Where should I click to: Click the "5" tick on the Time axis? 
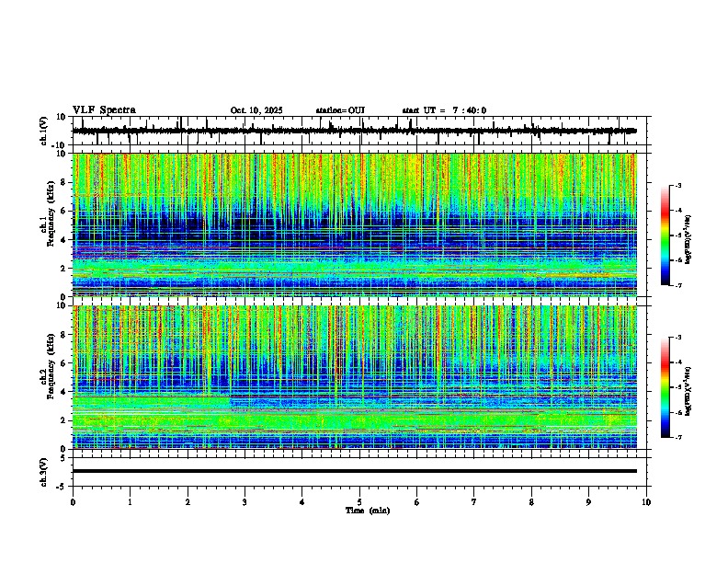coord(359,502)
